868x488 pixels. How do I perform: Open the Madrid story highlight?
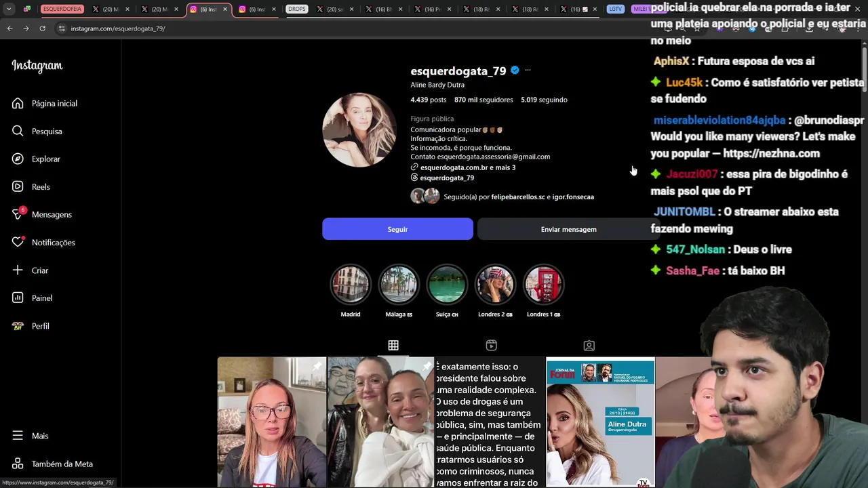click(x=351, y=284)
